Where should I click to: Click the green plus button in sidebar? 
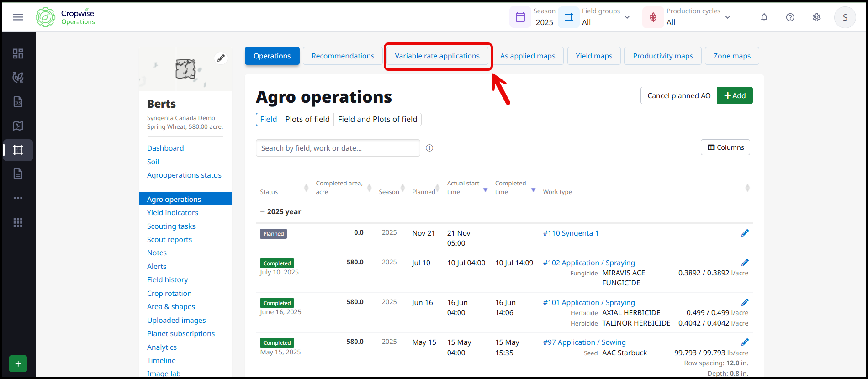tap(18, 364)
